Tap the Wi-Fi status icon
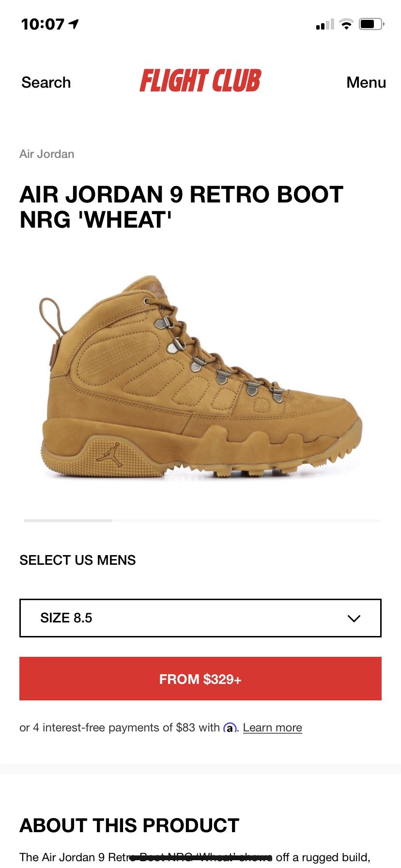Viewport: 401px width, 868px height. tap(346, 24)
